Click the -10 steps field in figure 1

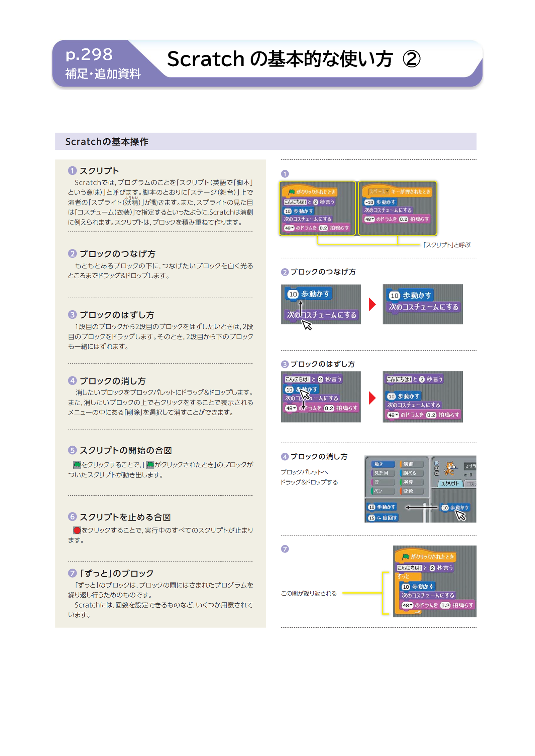(369, 202)
